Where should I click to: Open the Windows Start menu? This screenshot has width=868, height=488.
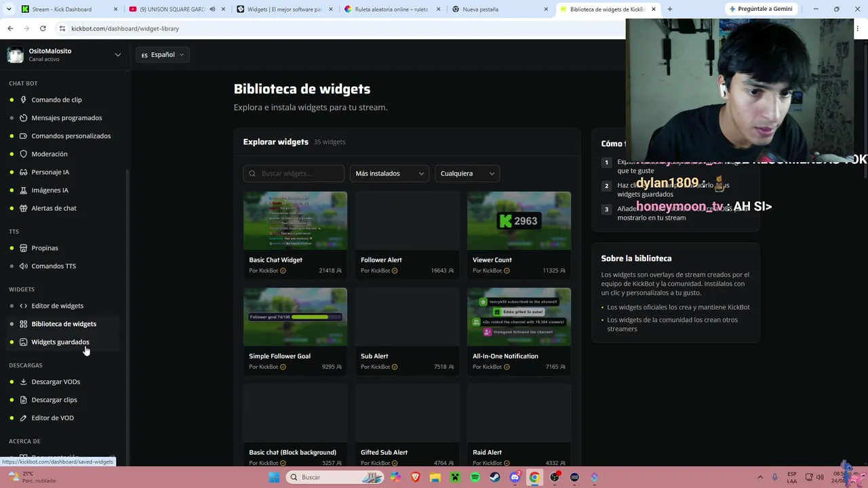pyautogui.click(x=274, y=477)
